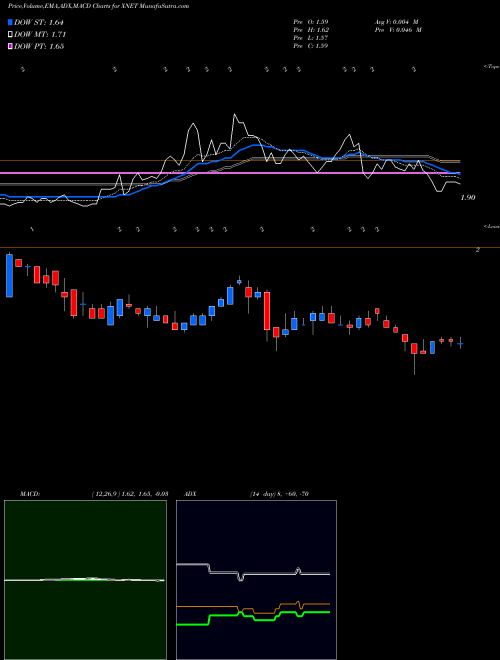Click the 'Pre V: 0.046 M' value

[397, 30]
